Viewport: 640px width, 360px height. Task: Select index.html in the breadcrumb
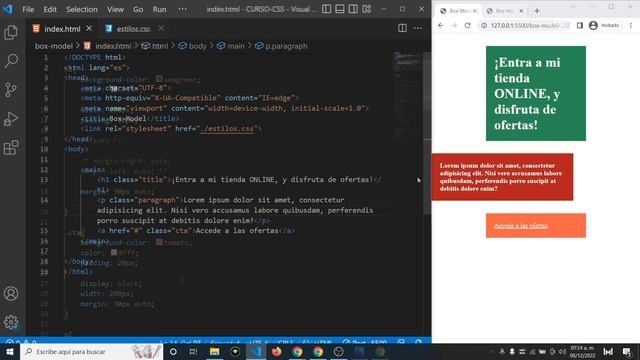pos(113,46)
